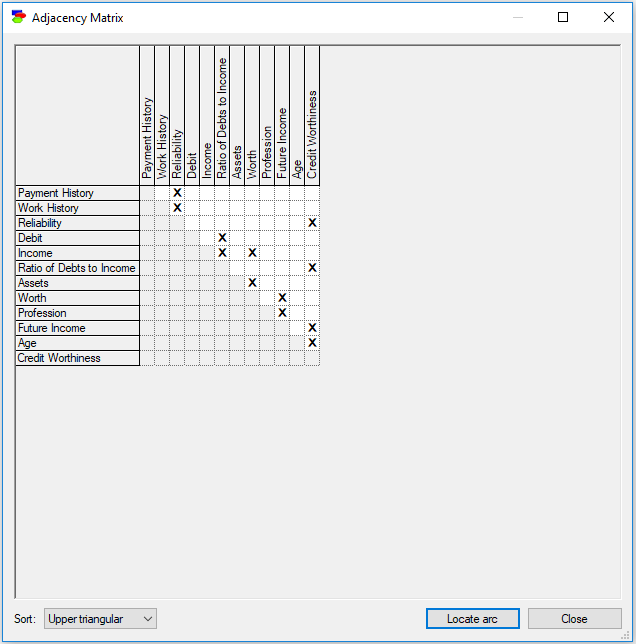Click the Worth column header
Viewport: 636px width, 644px height.
(x=252, y=116)
